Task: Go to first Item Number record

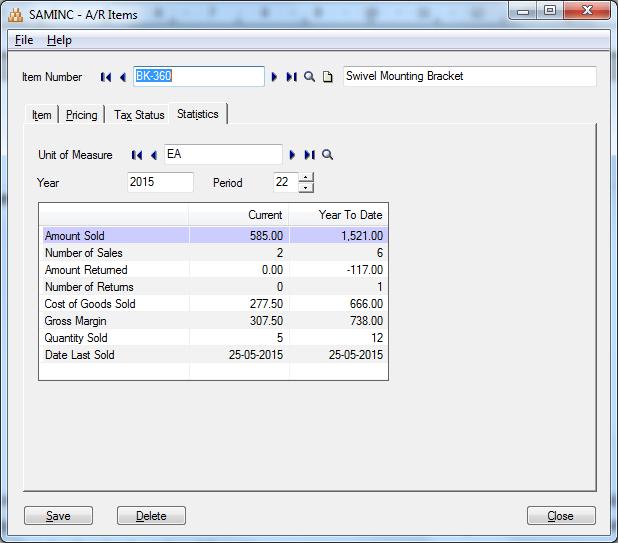Action: (x=106, y=77)
